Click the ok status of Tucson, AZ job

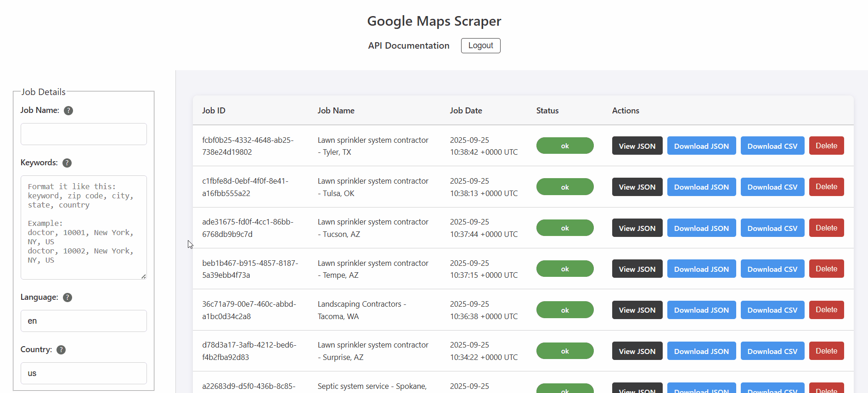pyautogui.click(x=565, y=228)
